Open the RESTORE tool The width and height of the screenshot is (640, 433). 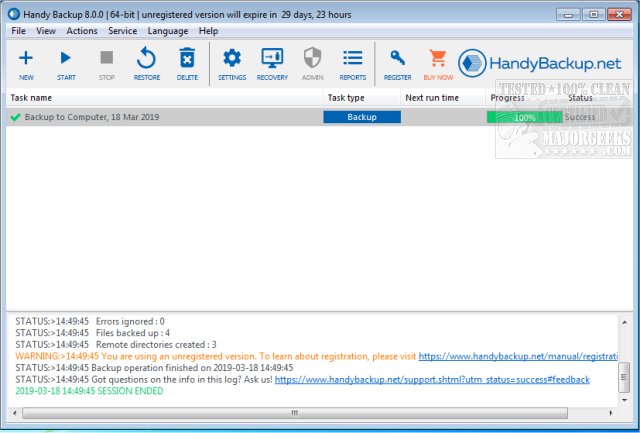[147, 64]
